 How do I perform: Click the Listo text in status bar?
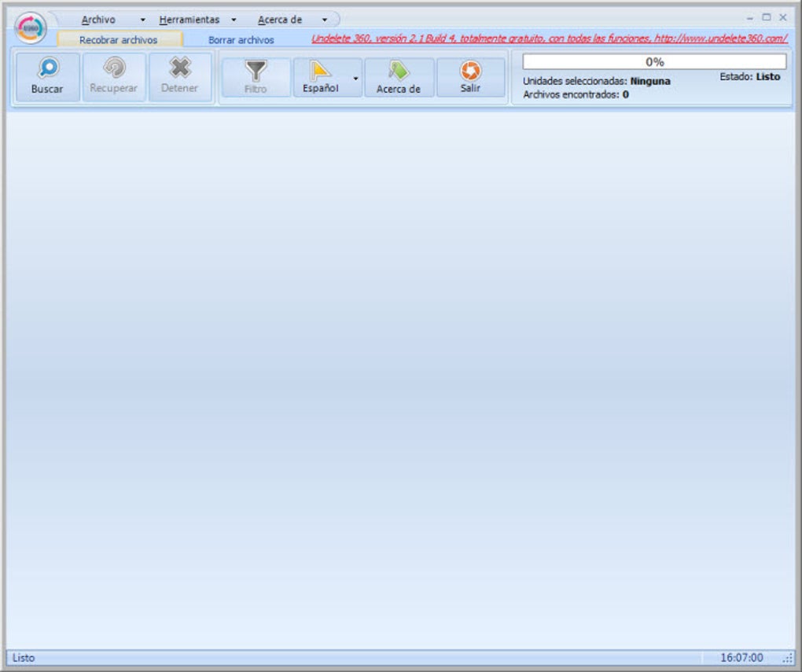coord(24,658)
